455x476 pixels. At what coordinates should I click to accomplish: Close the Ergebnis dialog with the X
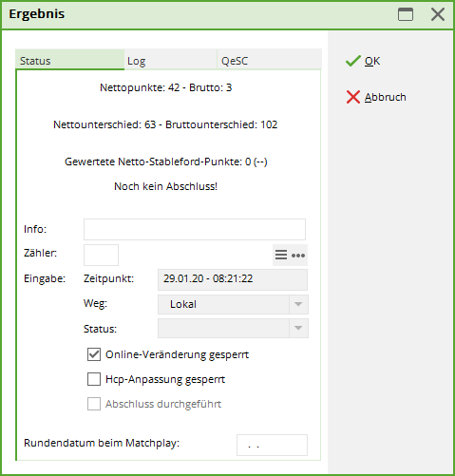pyautogui.click(x=438, y=14)
